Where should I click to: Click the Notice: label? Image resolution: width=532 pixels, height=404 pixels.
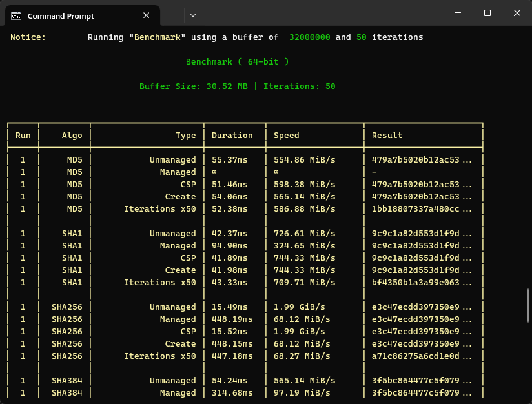point(28,37)
